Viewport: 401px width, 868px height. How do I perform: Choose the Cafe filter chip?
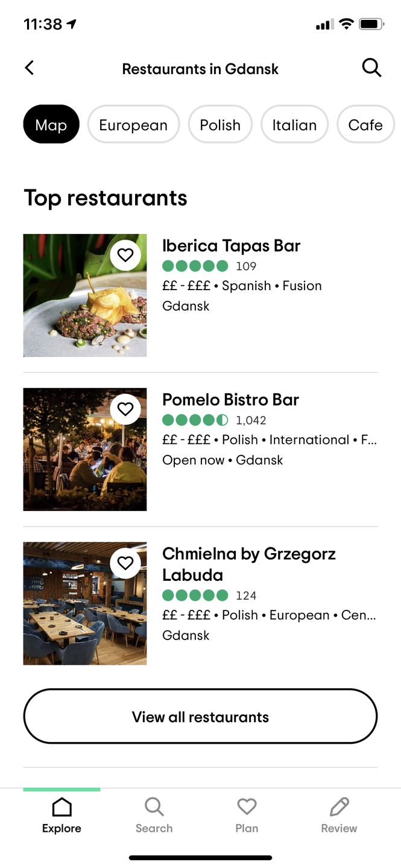tap(365, 124)
